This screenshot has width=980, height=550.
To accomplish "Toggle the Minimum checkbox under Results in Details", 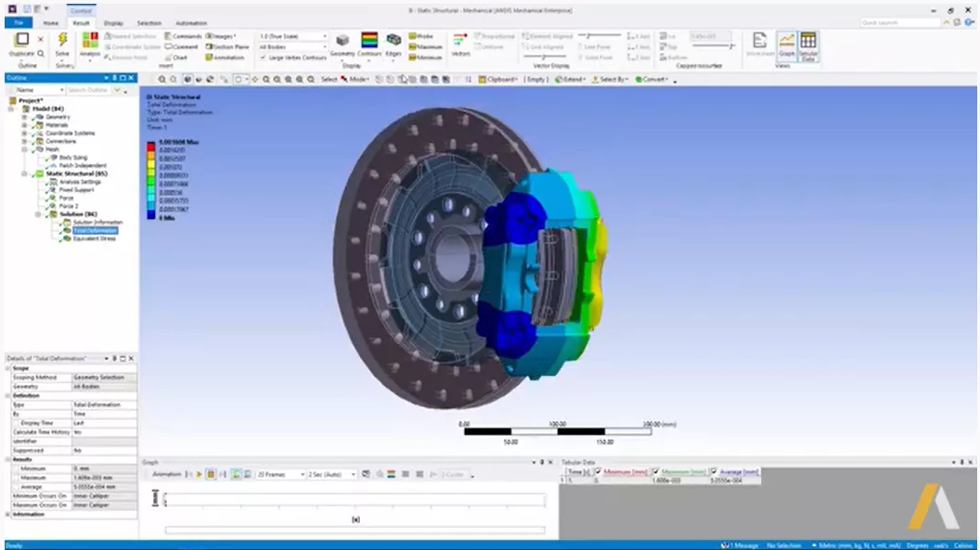I will point(17,468).
